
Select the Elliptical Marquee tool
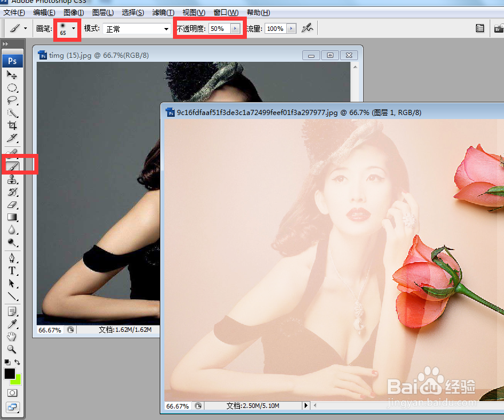point(12,88)
